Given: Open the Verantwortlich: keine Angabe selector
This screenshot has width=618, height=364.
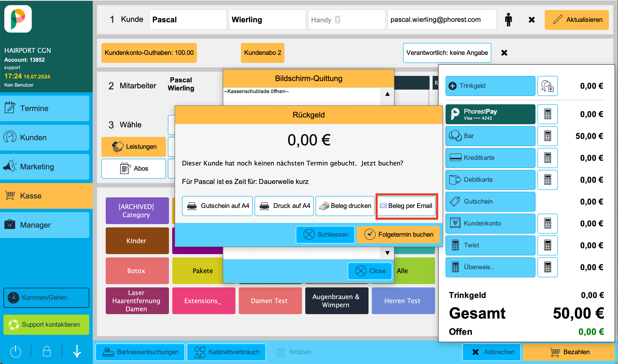Looking at the screenshot, I should (447, 53).
